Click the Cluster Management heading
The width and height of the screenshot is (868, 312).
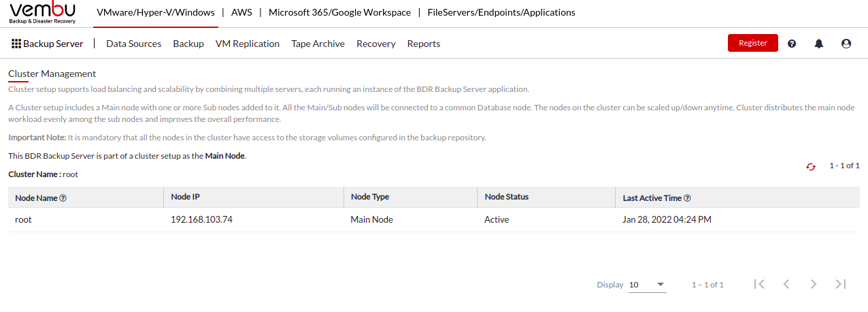[52, 74]
